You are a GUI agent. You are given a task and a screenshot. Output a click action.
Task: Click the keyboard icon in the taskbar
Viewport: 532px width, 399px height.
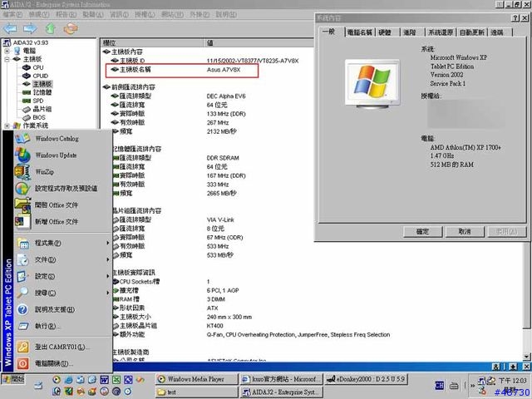click(454, 386)
